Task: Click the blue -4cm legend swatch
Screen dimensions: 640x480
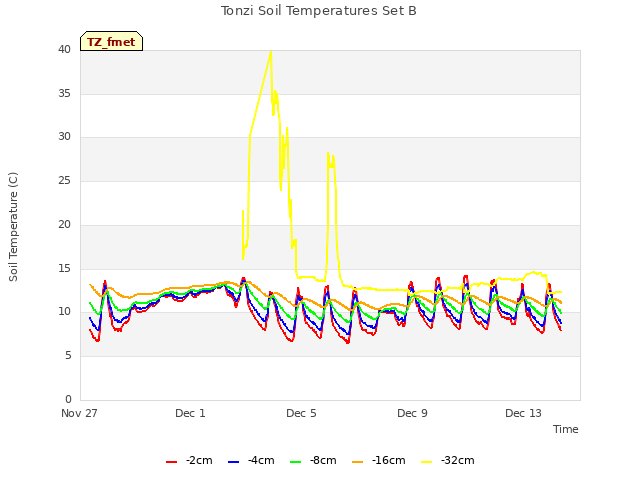Action: [233, 462]
